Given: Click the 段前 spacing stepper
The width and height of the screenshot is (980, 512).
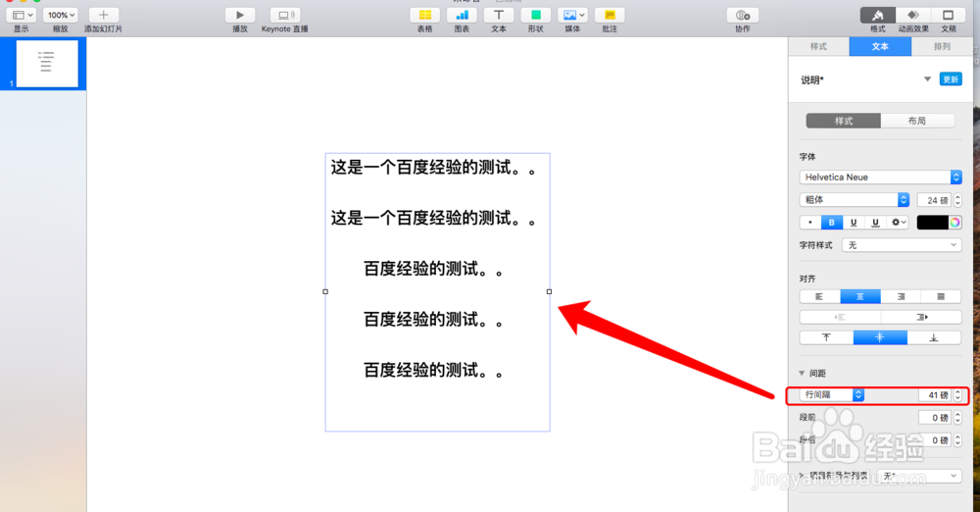Looking at the screenshot, I should pyautogui.click(x=957, y=418).
